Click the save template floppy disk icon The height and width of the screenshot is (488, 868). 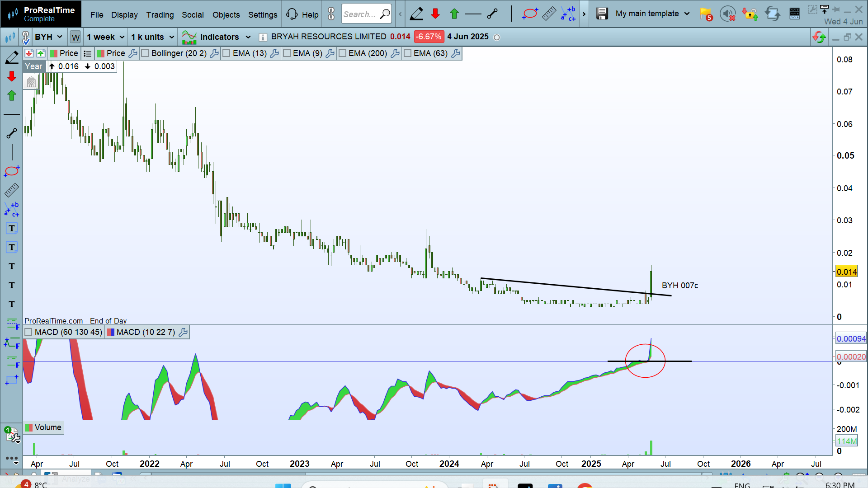pyautogui.click(x=602, y=14)
